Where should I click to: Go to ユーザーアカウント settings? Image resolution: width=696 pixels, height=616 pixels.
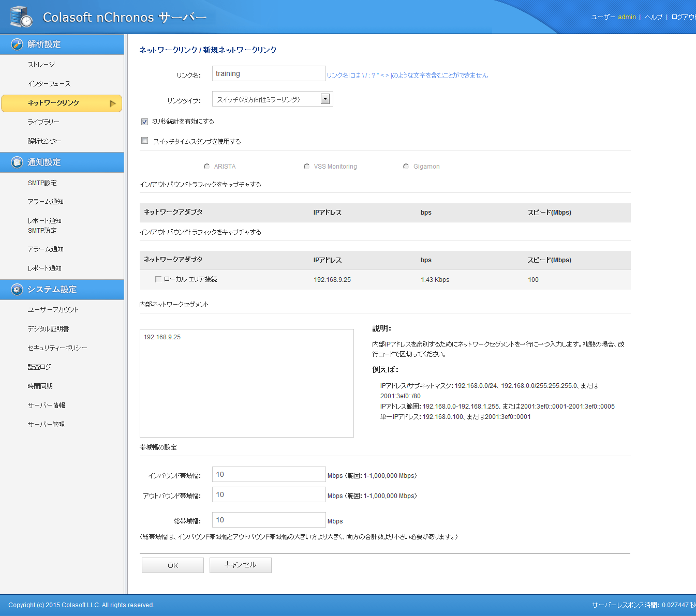(53, 310)
